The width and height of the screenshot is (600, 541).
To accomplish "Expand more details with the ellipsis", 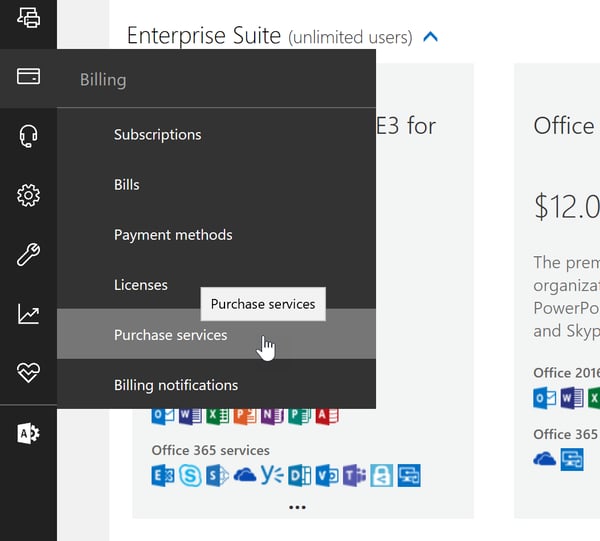I will (x=297, y=507).
